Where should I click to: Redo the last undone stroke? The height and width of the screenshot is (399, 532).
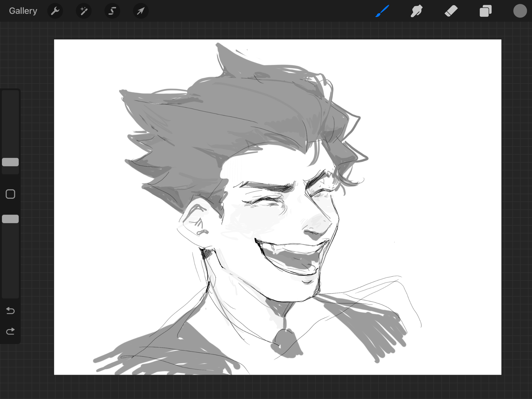10,331
